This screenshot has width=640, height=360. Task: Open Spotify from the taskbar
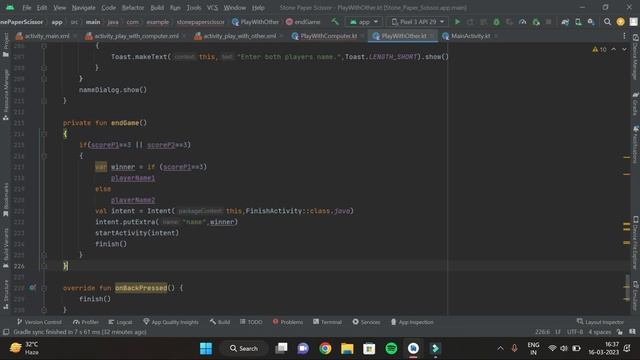point(391,349)
